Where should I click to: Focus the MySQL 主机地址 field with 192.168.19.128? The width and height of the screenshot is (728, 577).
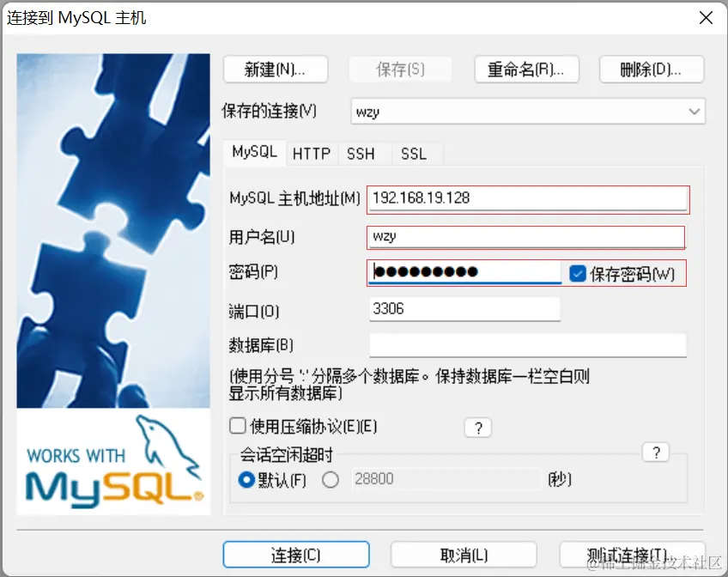pyautogui.click(x=528, y=198)
